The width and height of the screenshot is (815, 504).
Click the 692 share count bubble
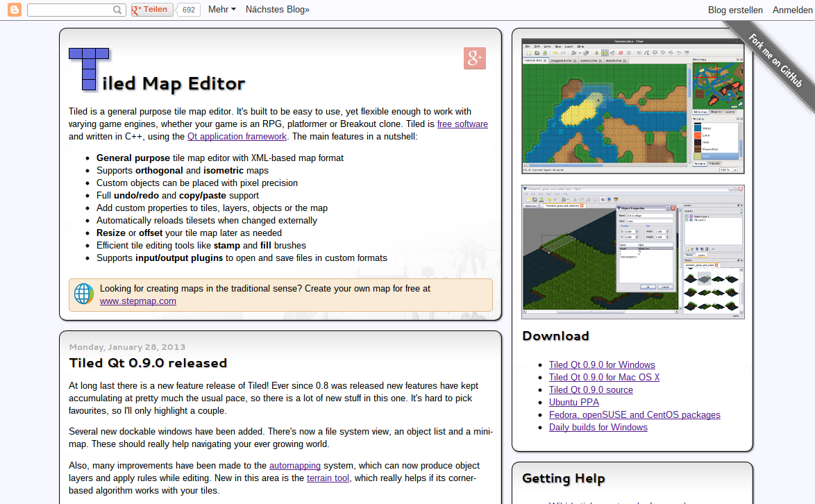(x=189, y=10)
